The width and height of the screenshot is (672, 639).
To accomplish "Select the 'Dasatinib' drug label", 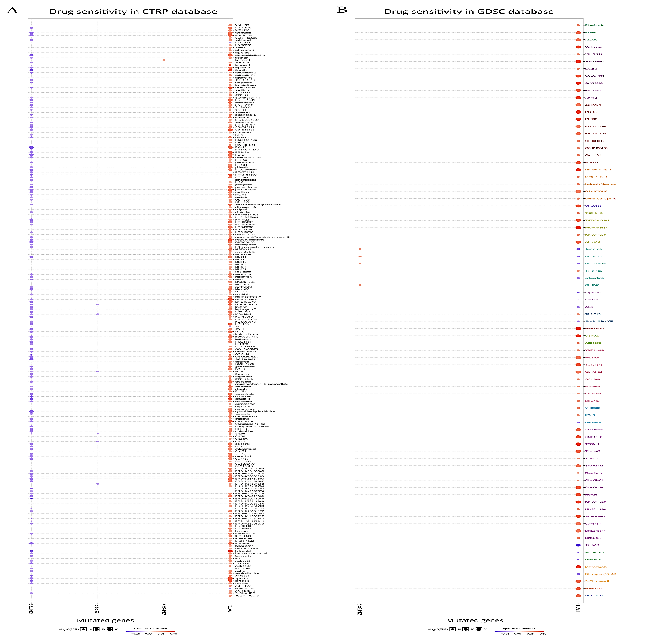I will pyautogui.click(x=593, y=560).
